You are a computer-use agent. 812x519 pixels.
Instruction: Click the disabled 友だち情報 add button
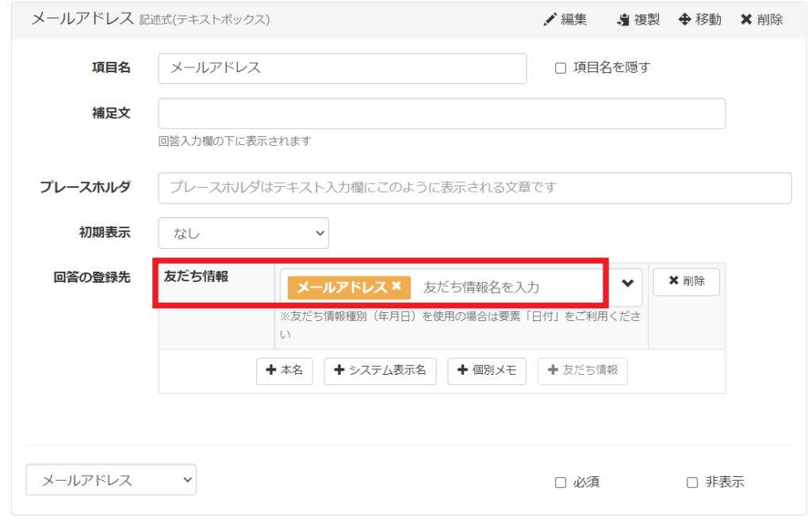click(582, 371)
